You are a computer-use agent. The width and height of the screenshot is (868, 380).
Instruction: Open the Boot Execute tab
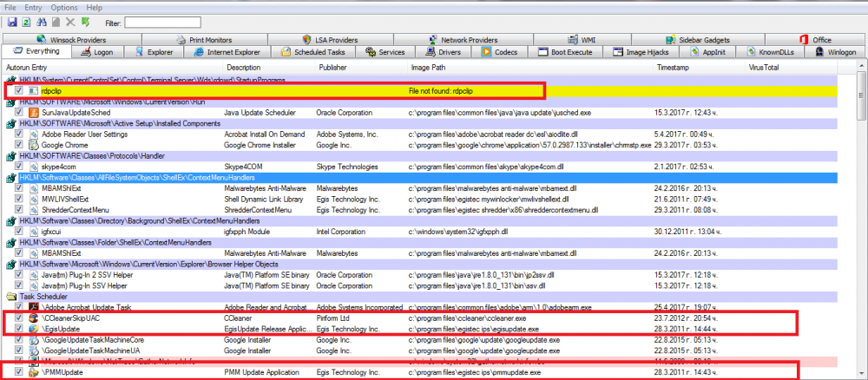click(x=565, y=52)
